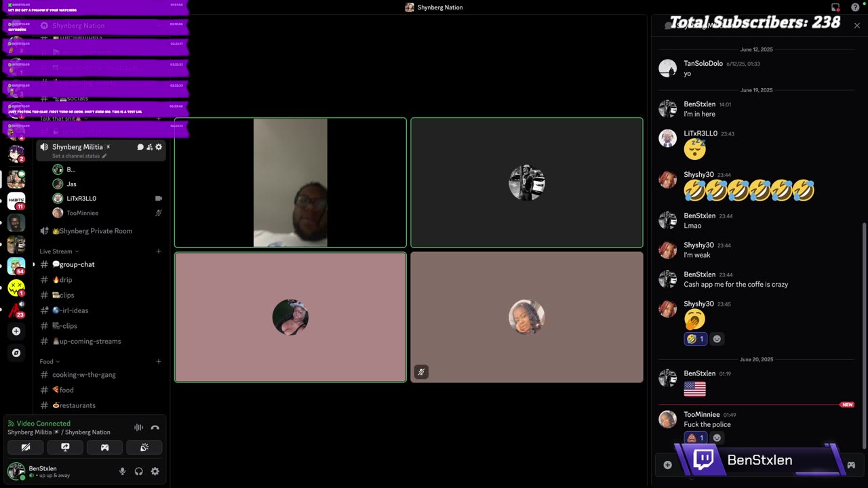Click the Set a channel status pencil
The height and width of the screenshot is (488, 868).
click(104, 156)
